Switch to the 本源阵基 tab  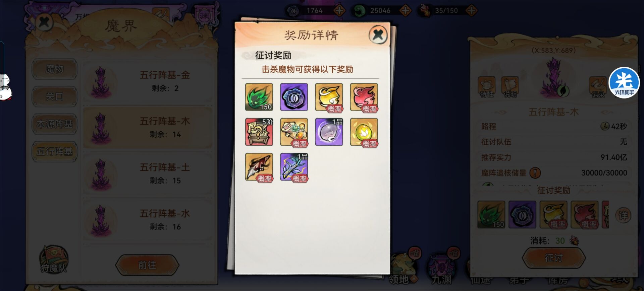pyautogui.click(x=55, y=124)
